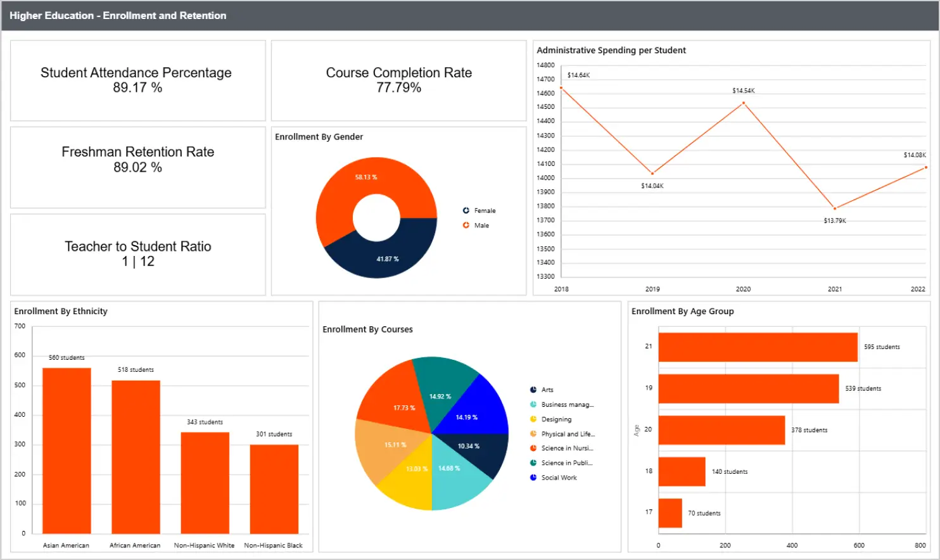Viewport: 940px width, 560px height.
Task: Click the Arts legend marker
Action: click(x=533, y=390)
